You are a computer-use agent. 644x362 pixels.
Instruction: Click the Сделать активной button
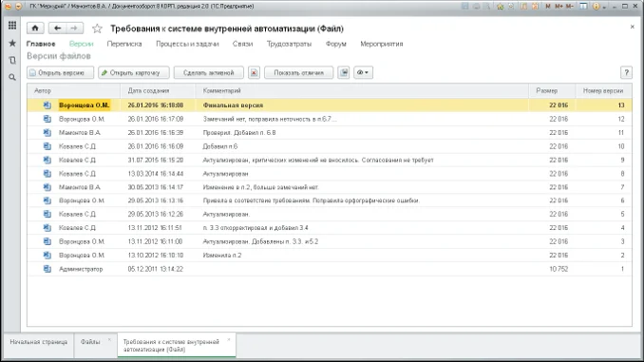pyautogui.click(x=209, y=73)
